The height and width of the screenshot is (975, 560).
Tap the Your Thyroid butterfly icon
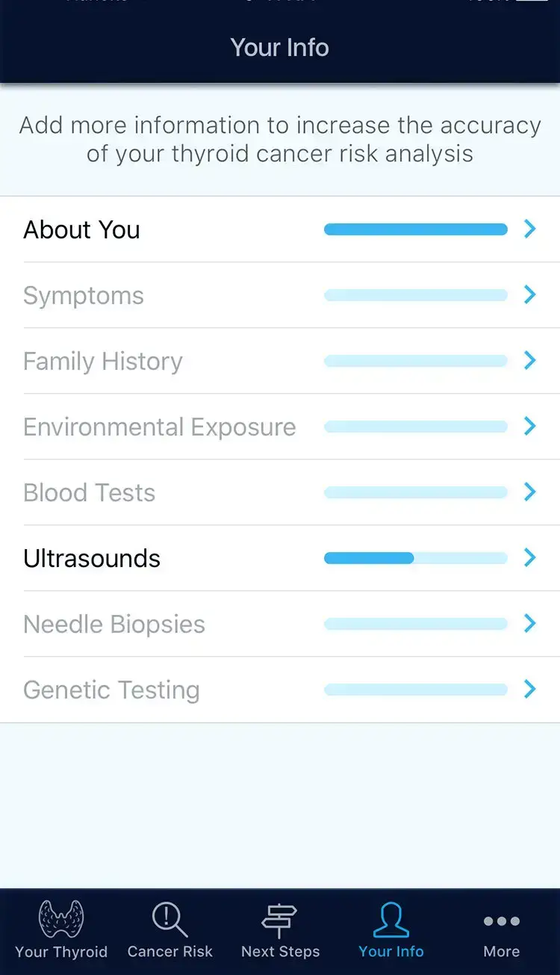(61, 919)
